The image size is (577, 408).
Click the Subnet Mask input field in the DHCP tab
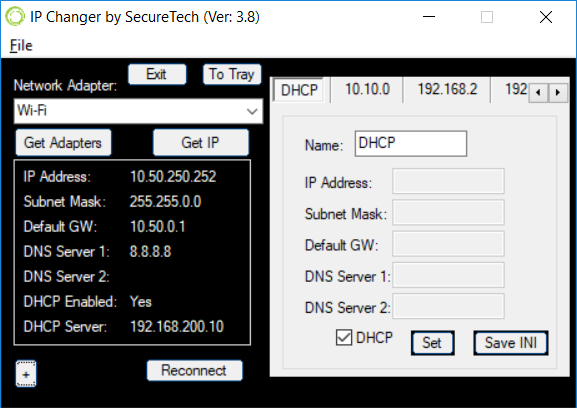coord(448,212)
